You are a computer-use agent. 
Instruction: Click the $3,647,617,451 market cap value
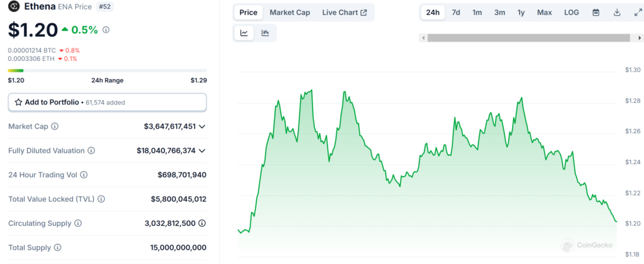click(170, 126)
